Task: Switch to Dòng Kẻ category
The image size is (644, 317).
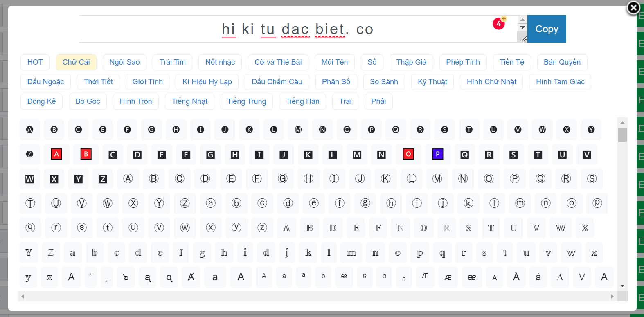Action: 41,101
